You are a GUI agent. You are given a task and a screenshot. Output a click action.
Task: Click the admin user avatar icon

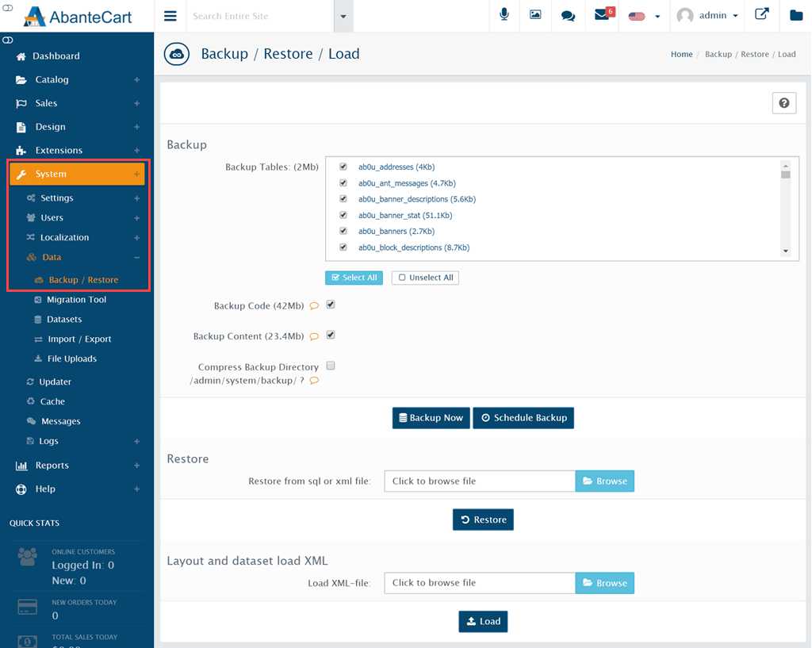(685, 16)
